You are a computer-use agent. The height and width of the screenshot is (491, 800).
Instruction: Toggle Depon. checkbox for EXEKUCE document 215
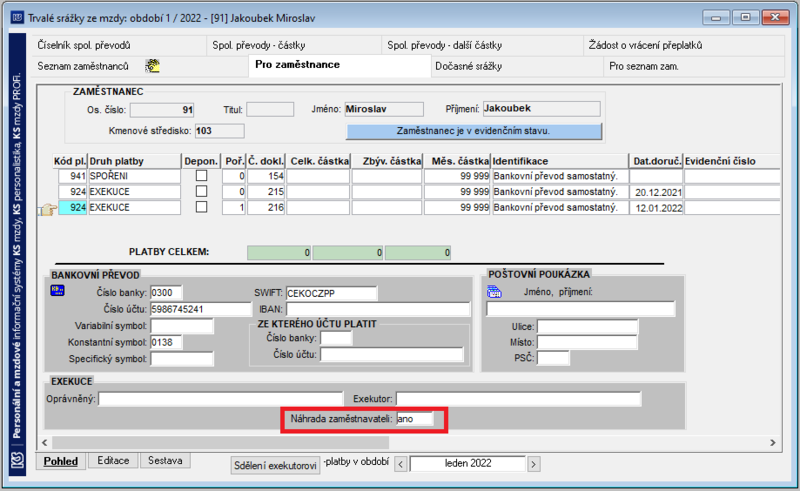[x=202, y=191]
